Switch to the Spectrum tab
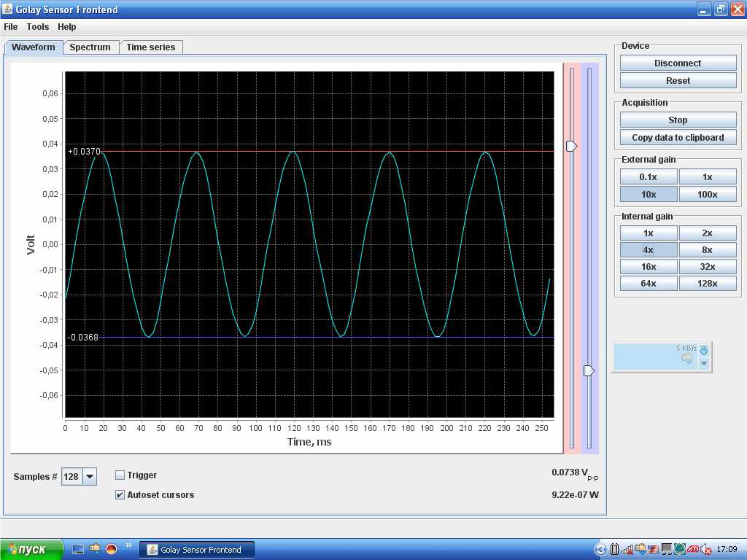 tap(90, 47)
